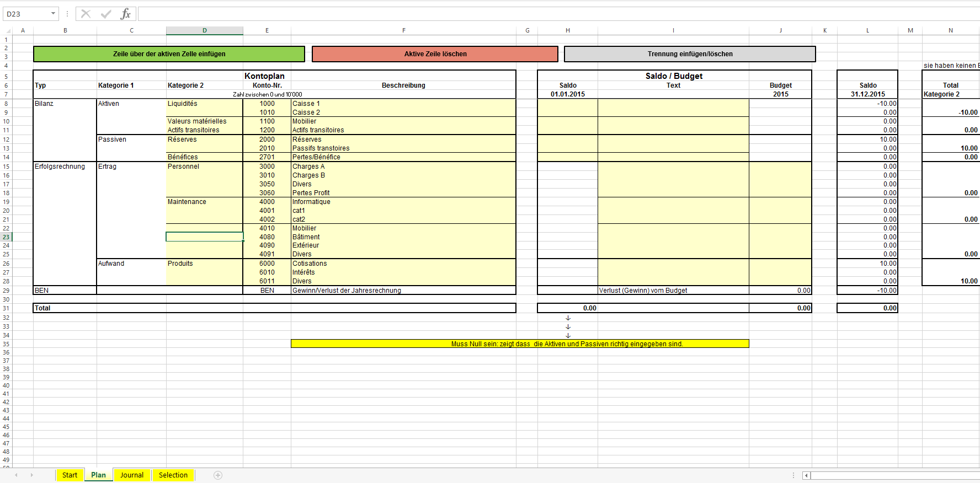
Task: Click the formula bar cancel X icon
Action: [x=86, y=14]
